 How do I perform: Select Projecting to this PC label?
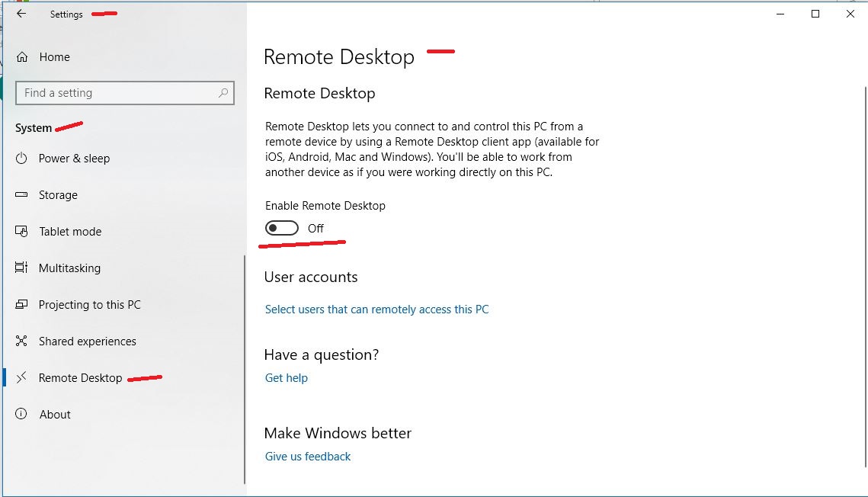coord(90,304)
